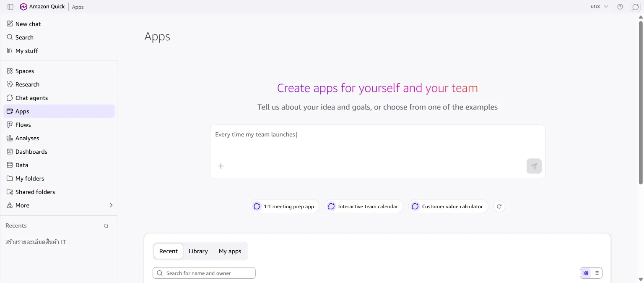Click the Amazon Quick logo icon
The height and width of the screenshot is (283, 644).
click(23, 7)
